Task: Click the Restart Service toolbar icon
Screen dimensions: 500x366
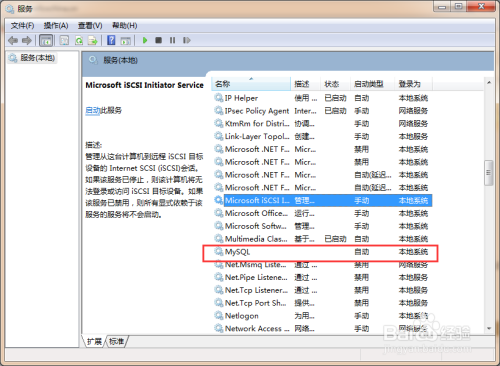Action: [187, 40]
